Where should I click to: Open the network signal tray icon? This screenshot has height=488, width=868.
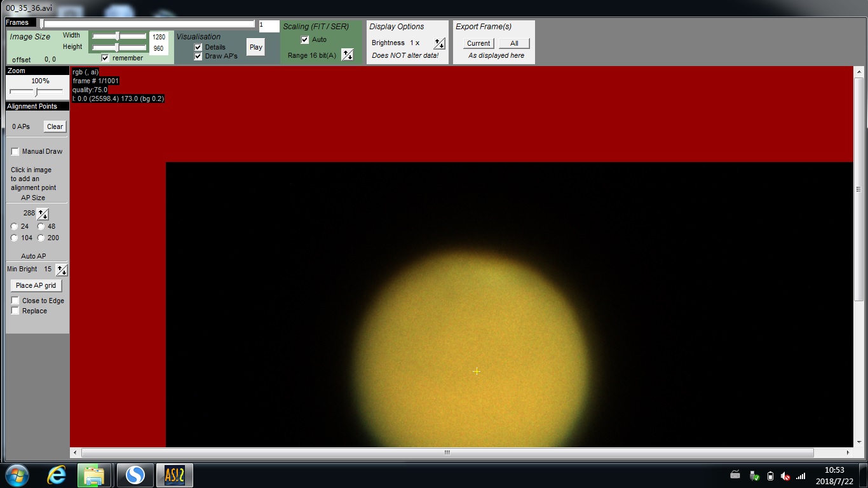(x=801, y=476)
